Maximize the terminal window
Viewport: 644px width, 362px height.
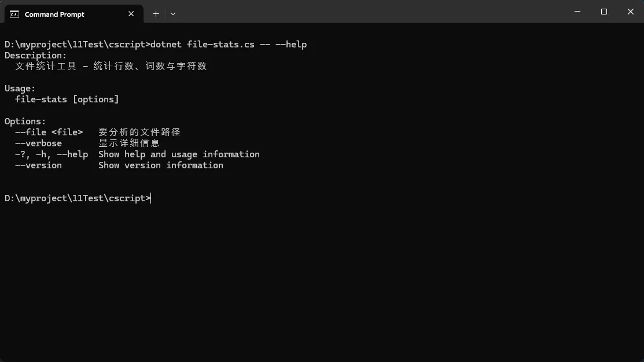[604, 12]
